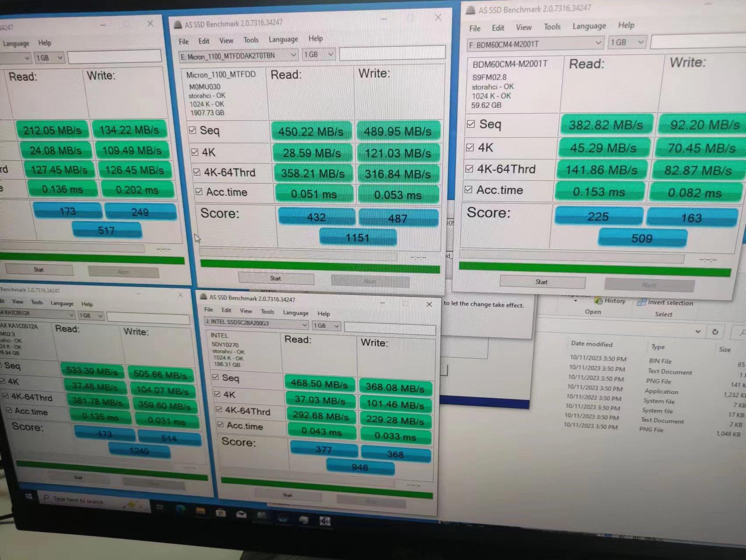Click green progress bar in INTEL window

pos(327,488)
